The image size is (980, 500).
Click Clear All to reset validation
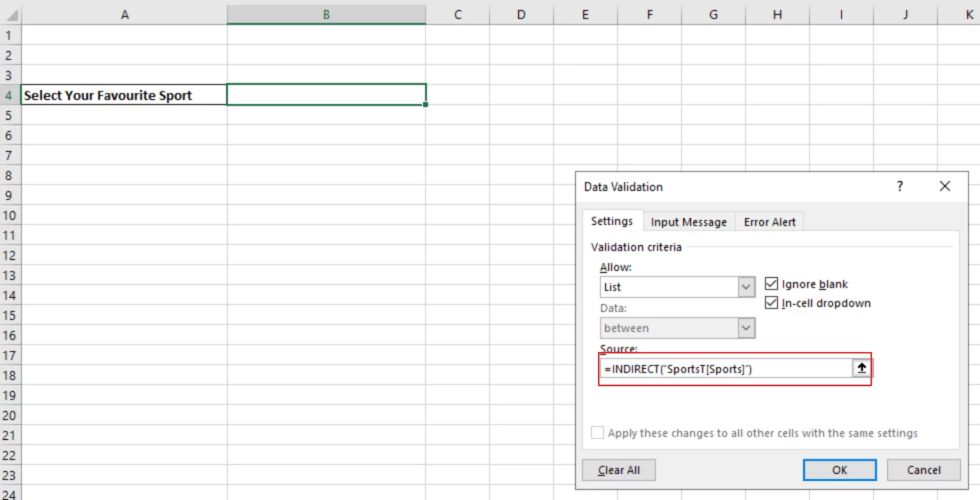619,469
